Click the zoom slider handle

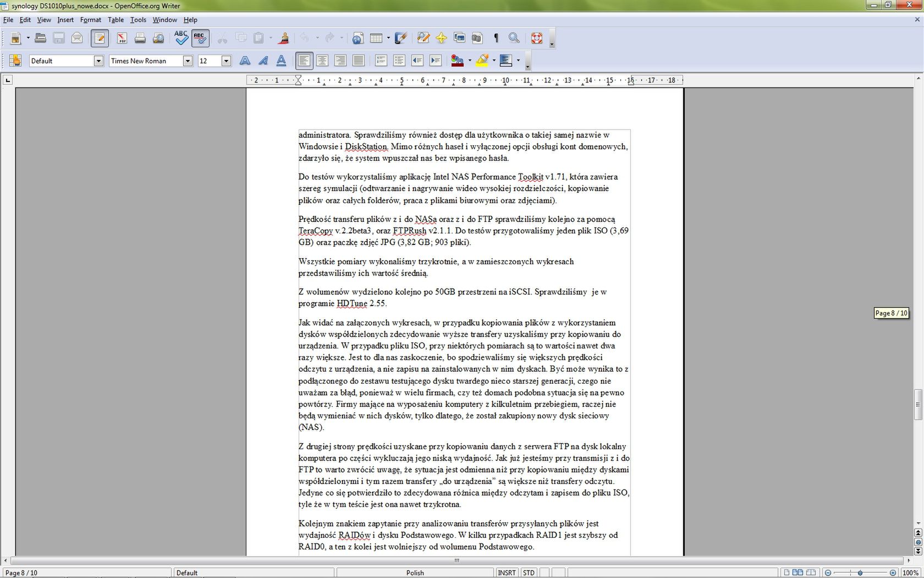point(860,572)
